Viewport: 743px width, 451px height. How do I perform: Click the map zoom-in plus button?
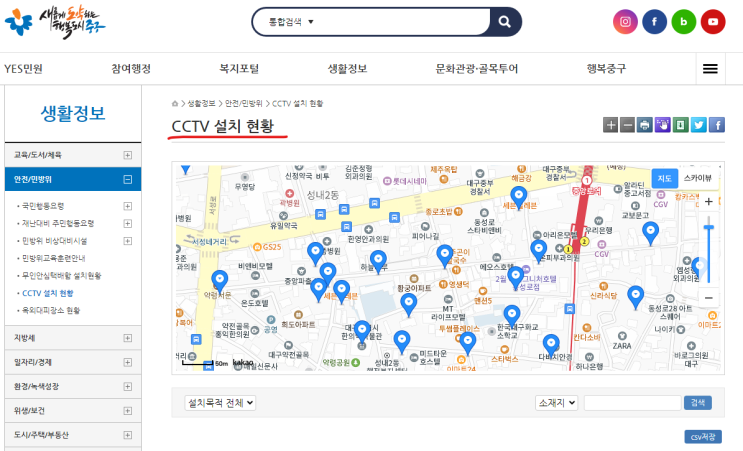tap(708, 201)
